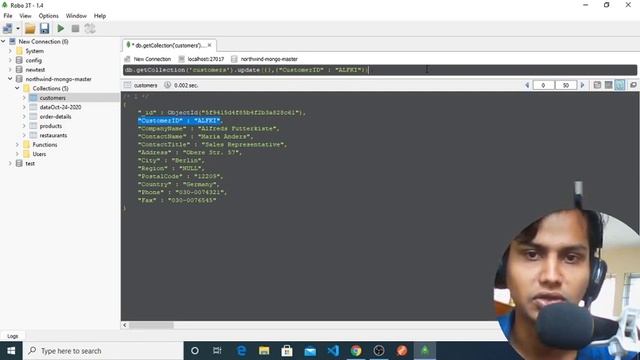Select the restaurants collection

click(53, 135)
